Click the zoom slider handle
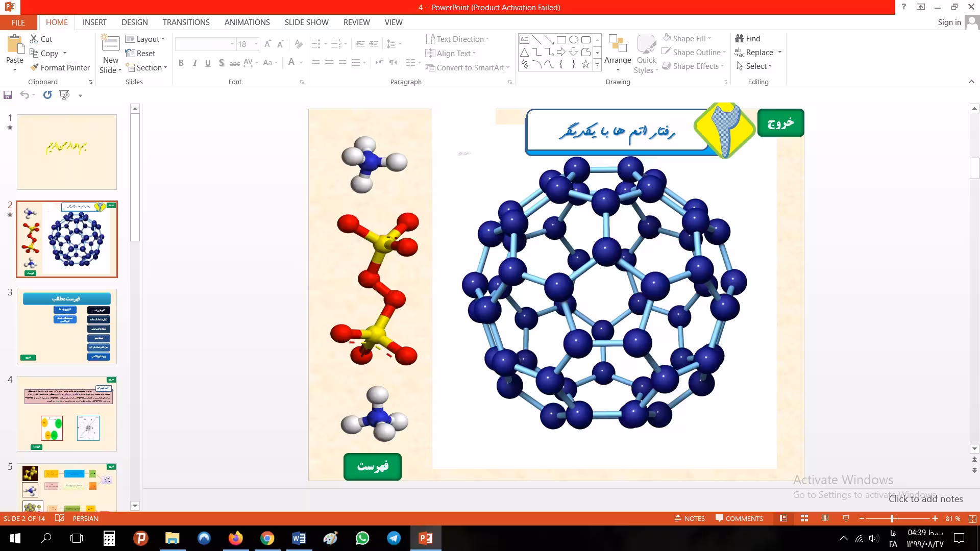This screenshot has height=551, width=980. 892,518
